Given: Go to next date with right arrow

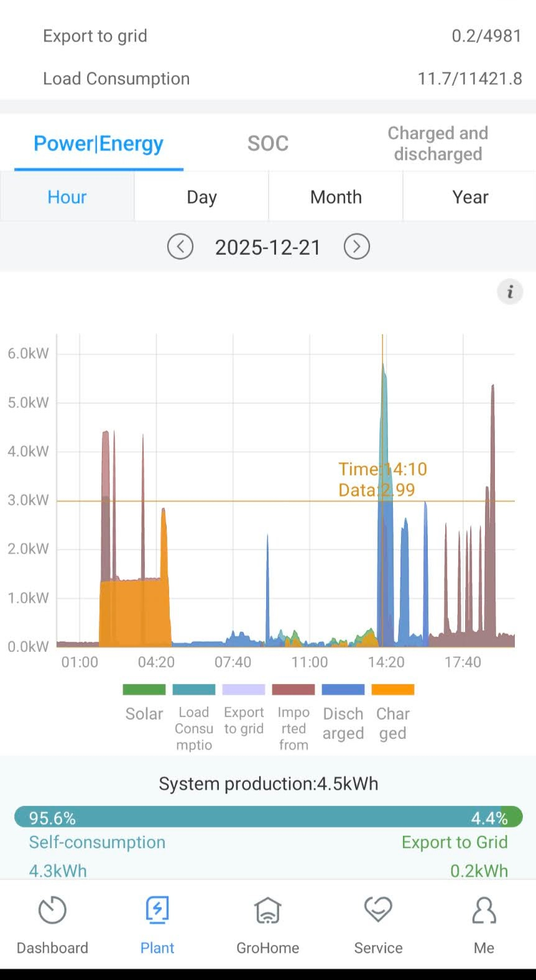Looking at the screenshot, I should (x=357, y=247).
